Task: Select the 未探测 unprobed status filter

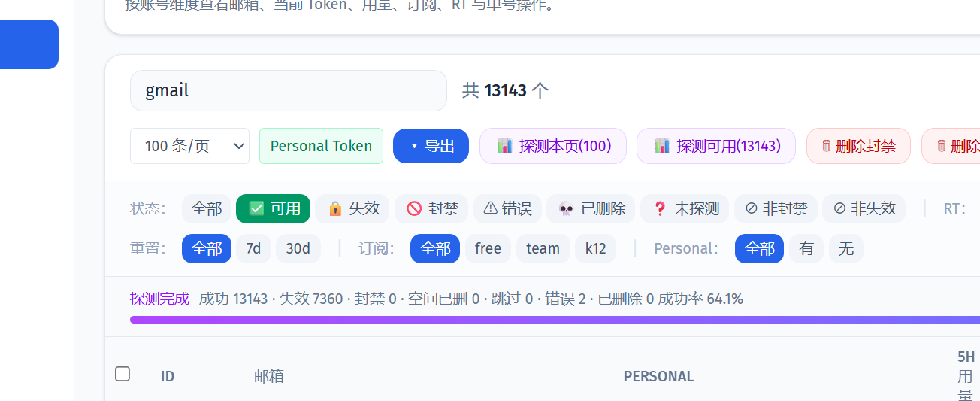Action: [x=685, y=208]
